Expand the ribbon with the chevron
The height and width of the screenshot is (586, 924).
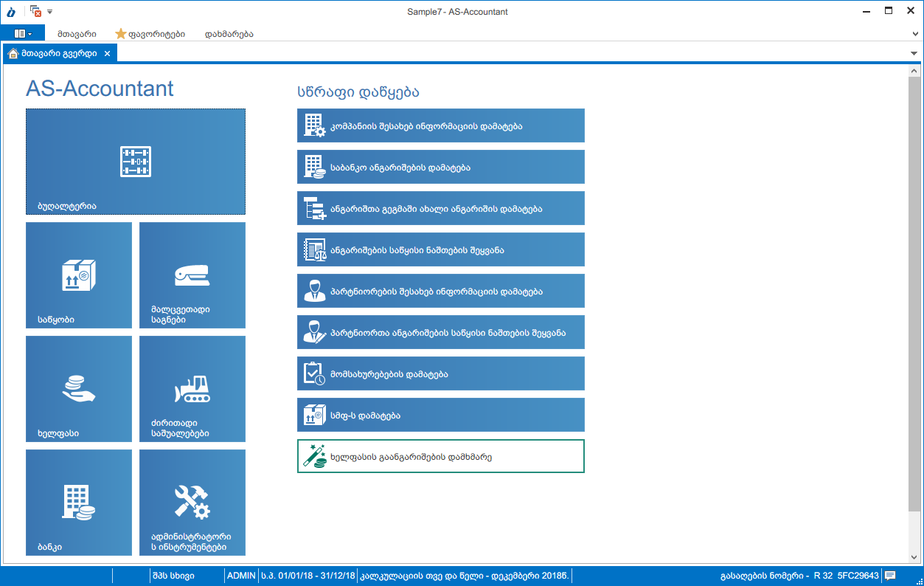[x=914, y=34]
